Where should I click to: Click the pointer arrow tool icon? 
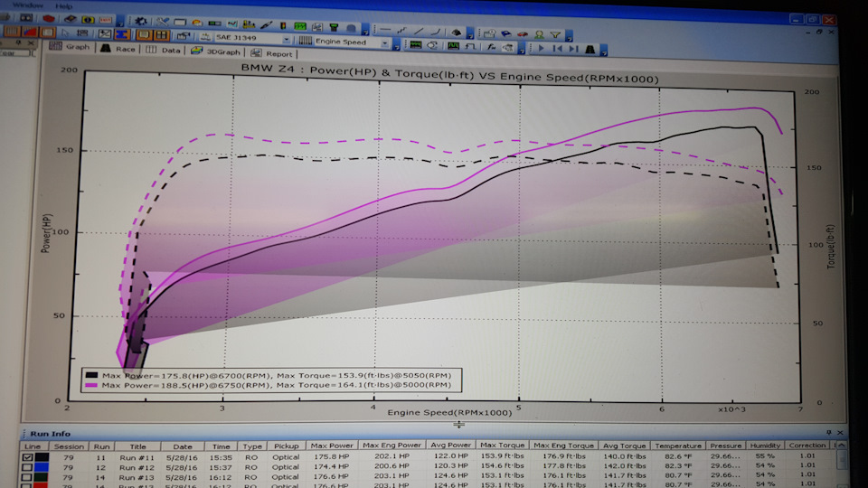pyautogui.click(x=65, y=33)
